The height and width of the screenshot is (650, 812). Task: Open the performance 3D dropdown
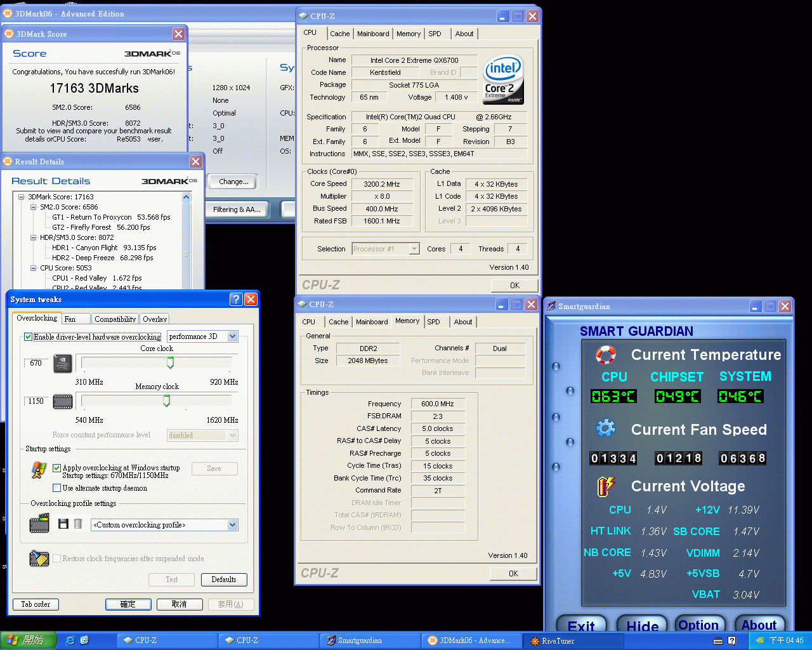tap(232, 336)
